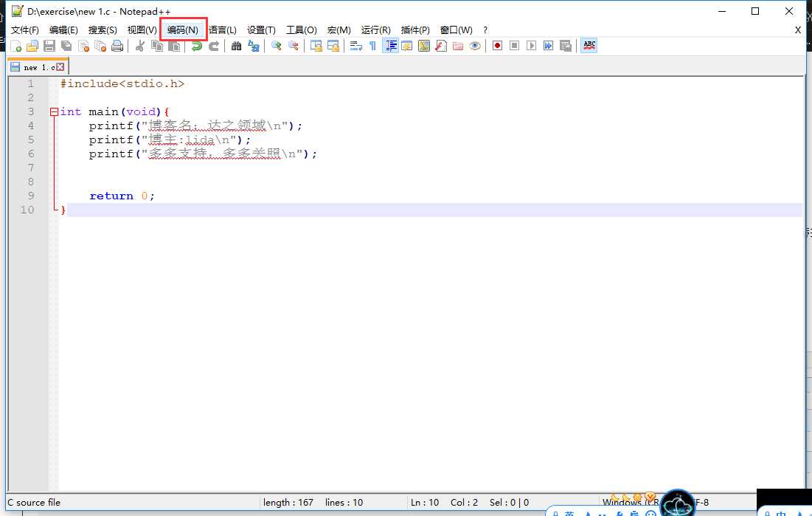This screenshot has width=812, height=516.
Task: Close current document using toolbar icon
Action: (x=83, y=47)
